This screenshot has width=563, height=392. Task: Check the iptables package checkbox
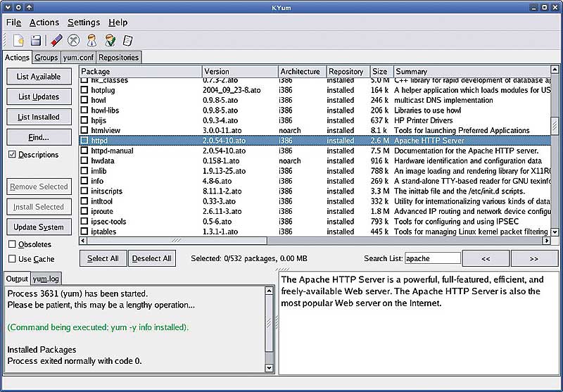pos(84,232)
